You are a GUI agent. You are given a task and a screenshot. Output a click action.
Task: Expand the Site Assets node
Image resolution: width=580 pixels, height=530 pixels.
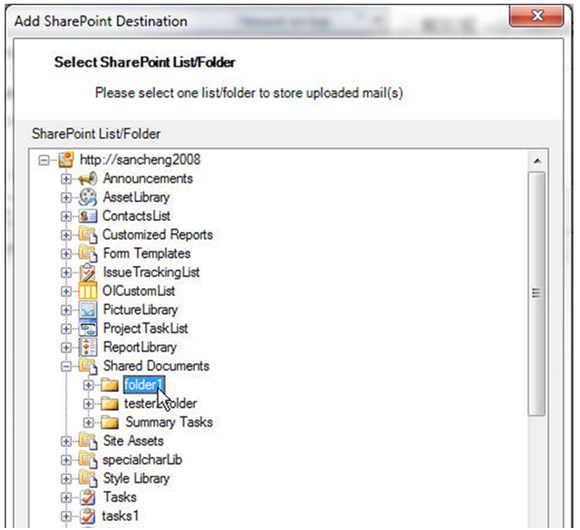pyautogui.click(x=66, y=441)
